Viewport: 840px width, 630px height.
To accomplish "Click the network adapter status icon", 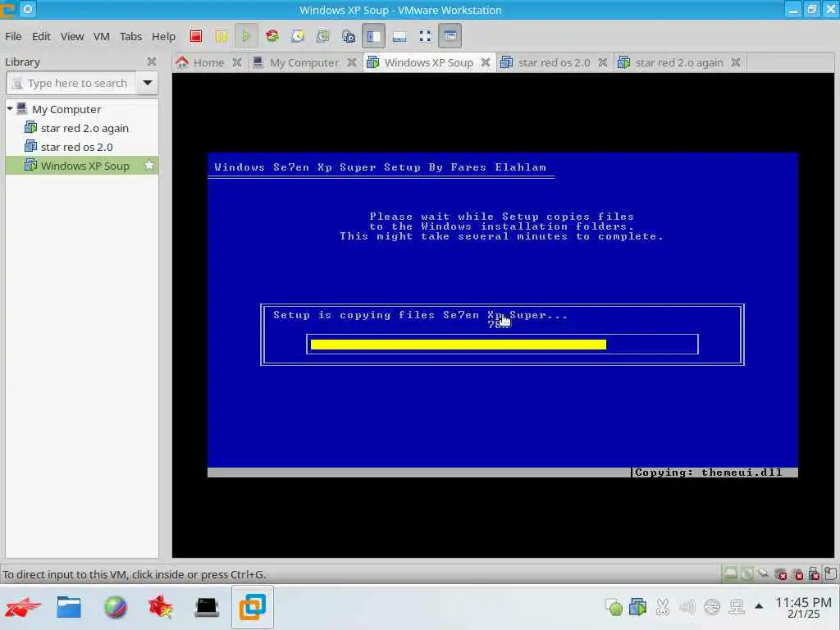I will point(764,574).
